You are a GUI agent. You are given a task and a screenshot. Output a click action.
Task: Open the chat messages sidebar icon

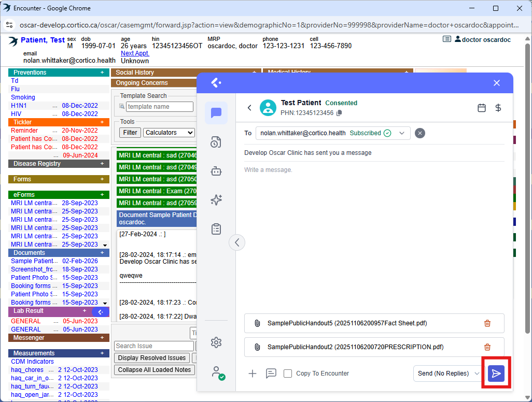tap(216, 113)
